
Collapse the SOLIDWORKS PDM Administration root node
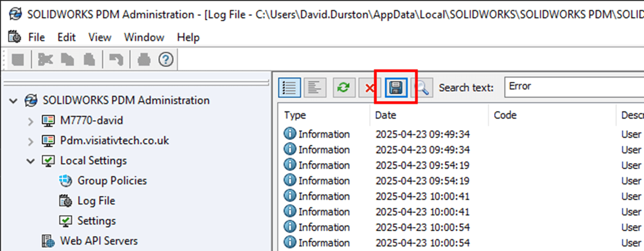coord(14,101)
